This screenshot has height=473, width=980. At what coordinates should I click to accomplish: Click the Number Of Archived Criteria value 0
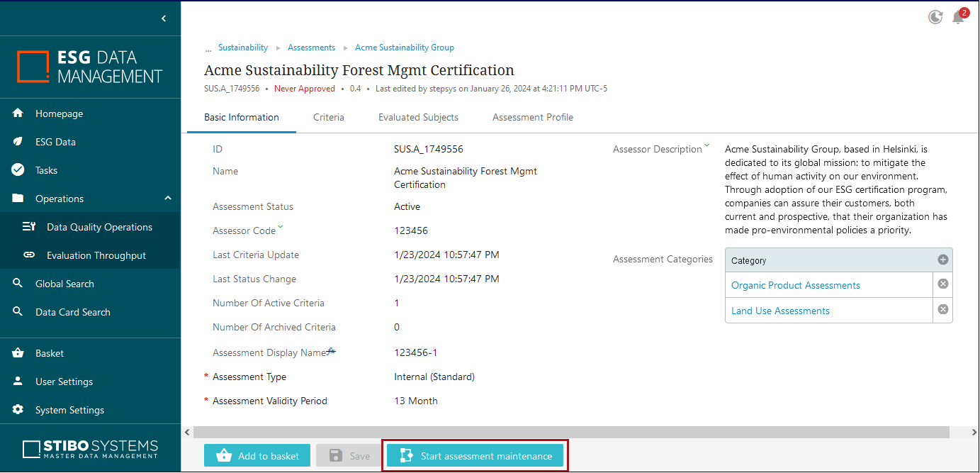click(397, 327)
